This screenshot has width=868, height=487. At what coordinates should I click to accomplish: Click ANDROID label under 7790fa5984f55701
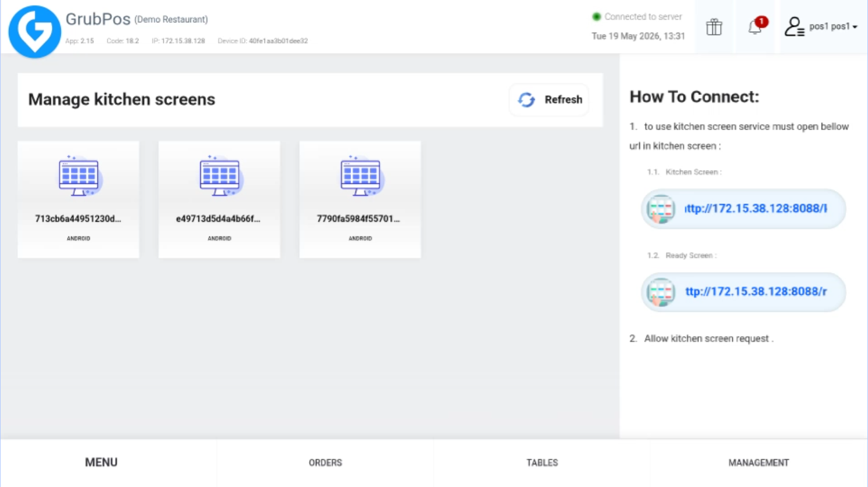coord(360,238)
